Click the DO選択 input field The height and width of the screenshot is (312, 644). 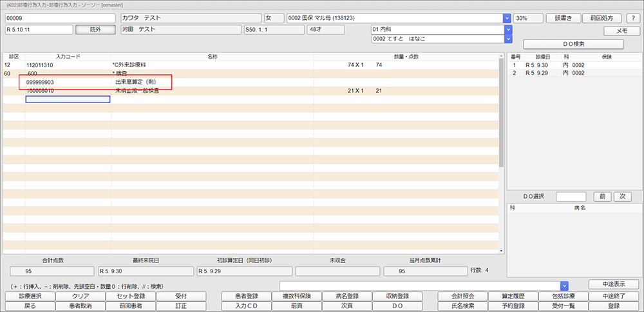point(571,197)
